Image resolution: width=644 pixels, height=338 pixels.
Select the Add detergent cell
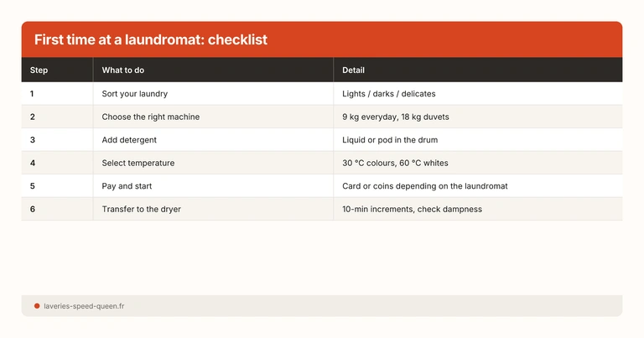tap(129, 139)
